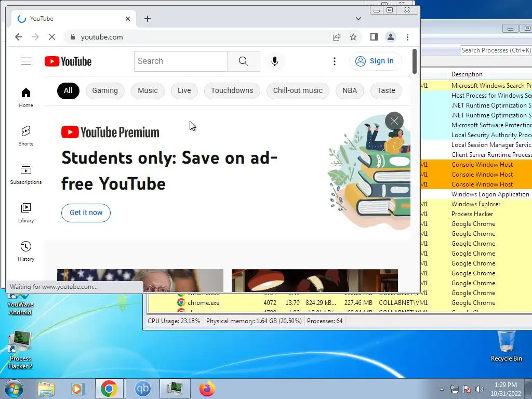Click Process Hacker Search Processes field
532x399 pixels.
(x=496, y=50)
